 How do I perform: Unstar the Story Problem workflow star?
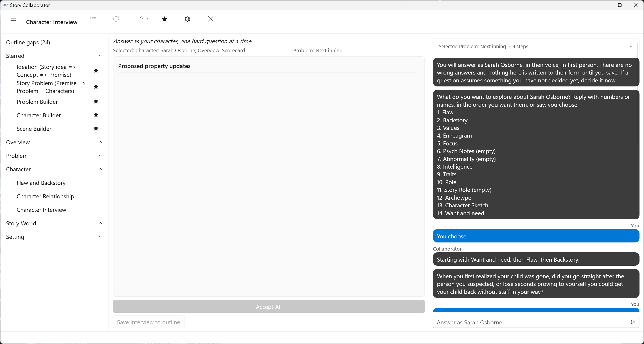tap(96, 87)
